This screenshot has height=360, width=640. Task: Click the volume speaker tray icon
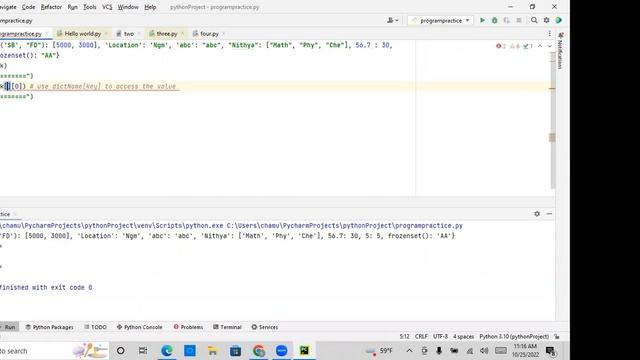[x=484, y=351]
